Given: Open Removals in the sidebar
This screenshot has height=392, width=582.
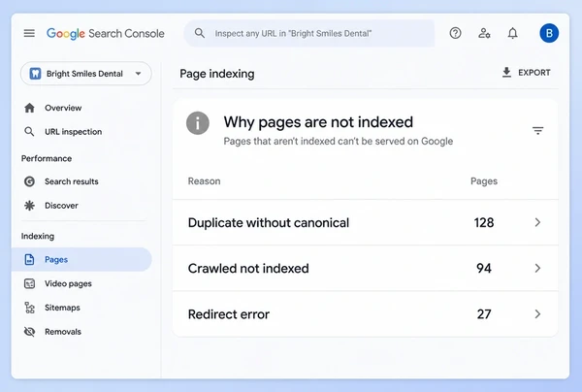Looking at the screenshot, I should point(63,332).
